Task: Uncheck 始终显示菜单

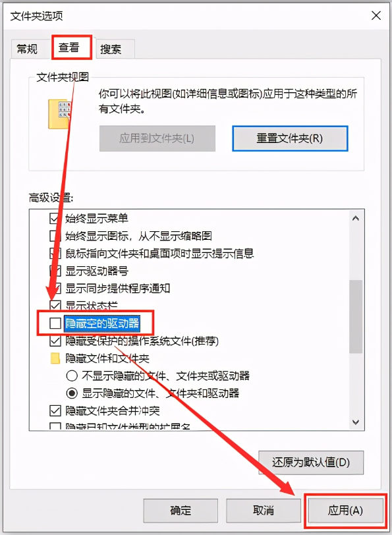Action: coord(55,218)
